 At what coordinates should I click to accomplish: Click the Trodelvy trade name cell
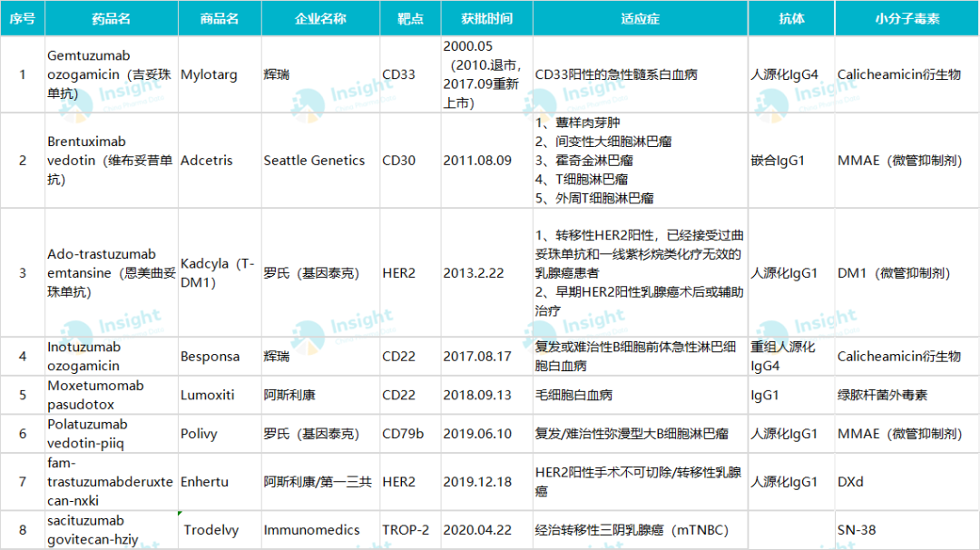pos(220,530)
